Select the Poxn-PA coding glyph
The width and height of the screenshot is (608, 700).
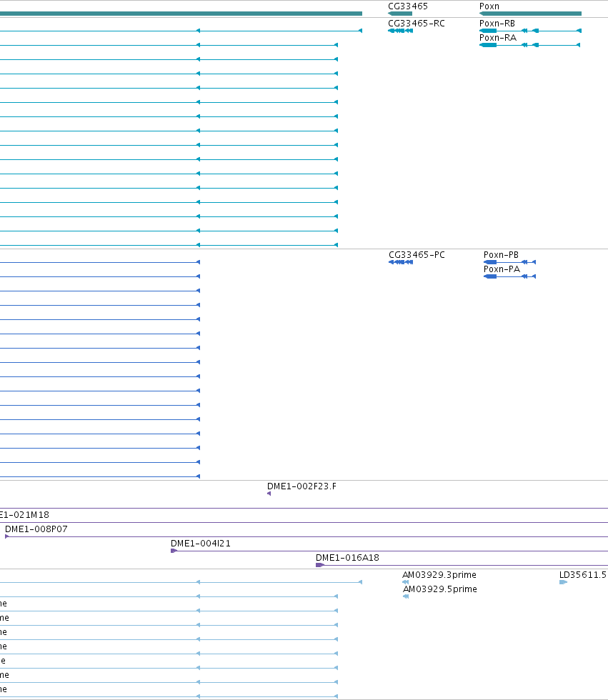coord(510,276)
